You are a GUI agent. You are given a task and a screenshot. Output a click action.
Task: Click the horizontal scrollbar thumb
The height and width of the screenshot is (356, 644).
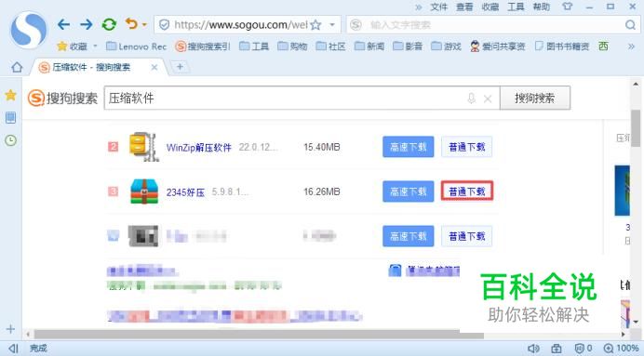(259, 335)
